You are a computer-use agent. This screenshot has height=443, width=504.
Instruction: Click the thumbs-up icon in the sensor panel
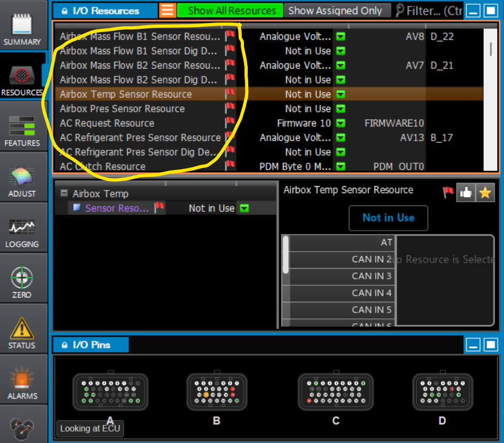pos(465,193)
